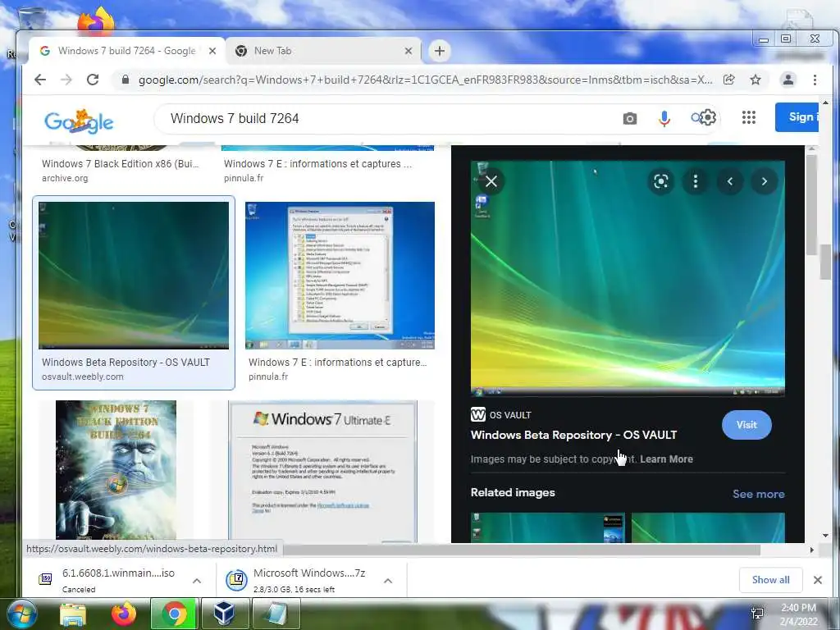This screenshot has height=630, width=840.
Task: Open the Chrome profile avatar
Action: [788, 80]
